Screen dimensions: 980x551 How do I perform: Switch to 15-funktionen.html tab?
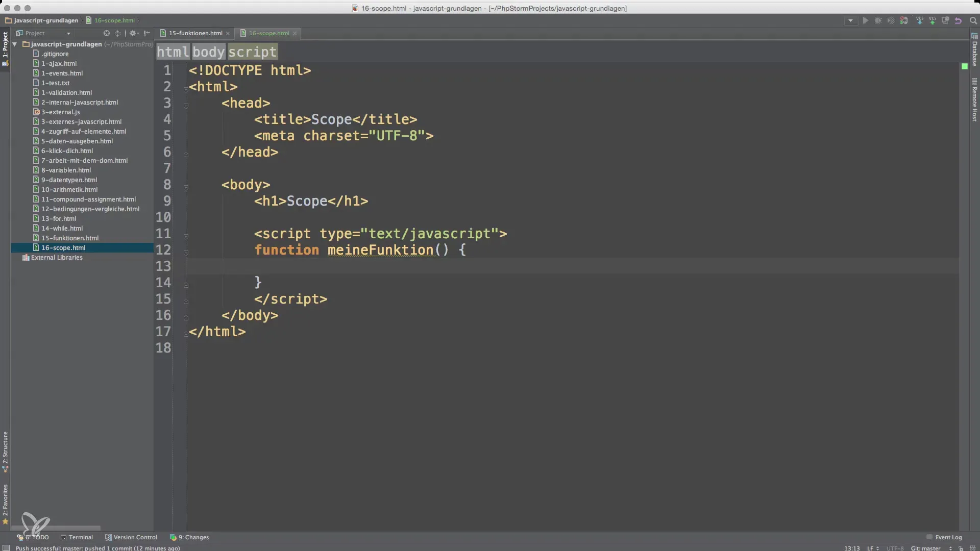[195, 33]
